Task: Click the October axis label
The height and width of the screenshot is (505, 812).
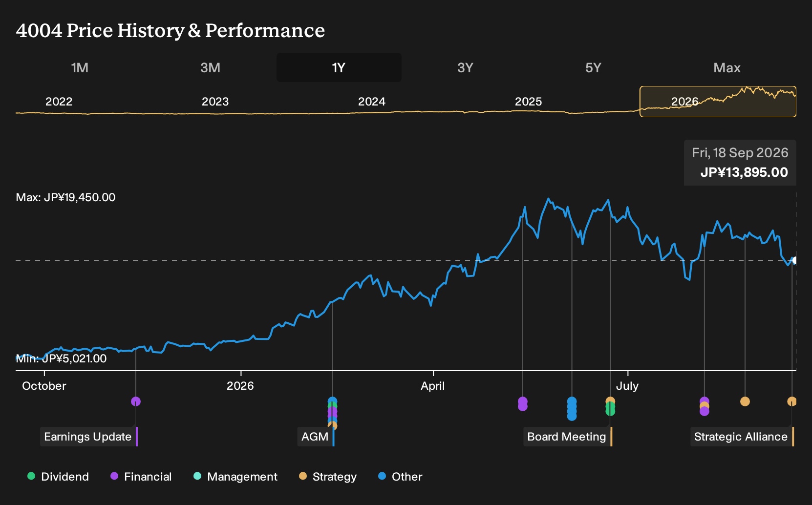Action: [x=44, y=386]
